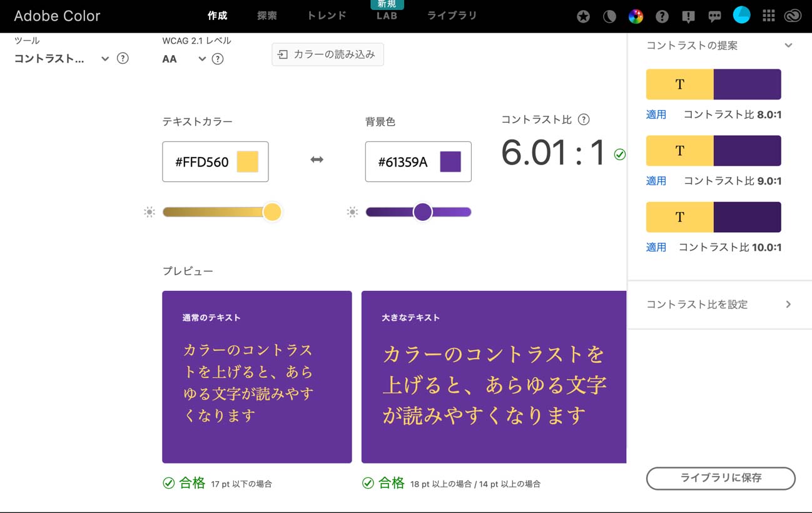Screen dimensions: 812x513
Task: Collapse the コントラストの提案 section
Action: 788,45
